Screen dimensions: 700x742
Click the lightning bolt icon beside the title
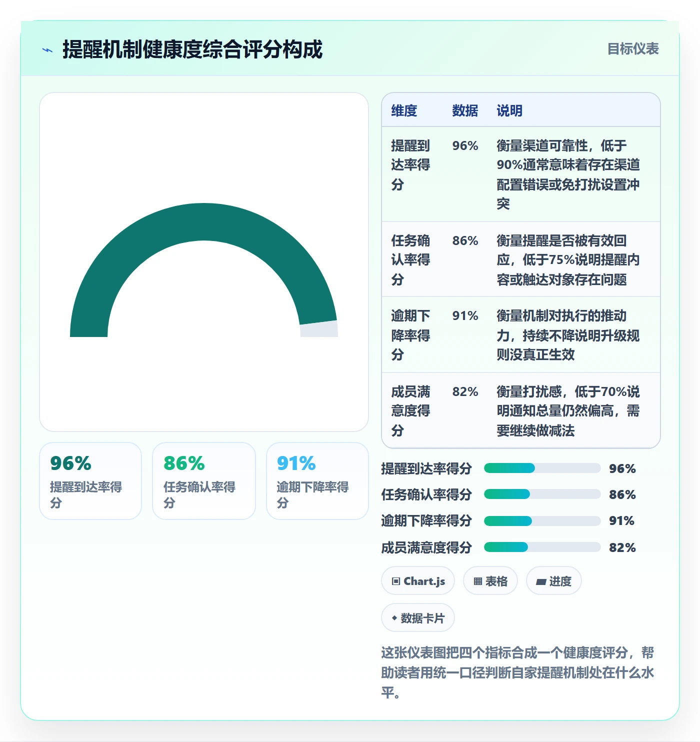coord(47,50)
